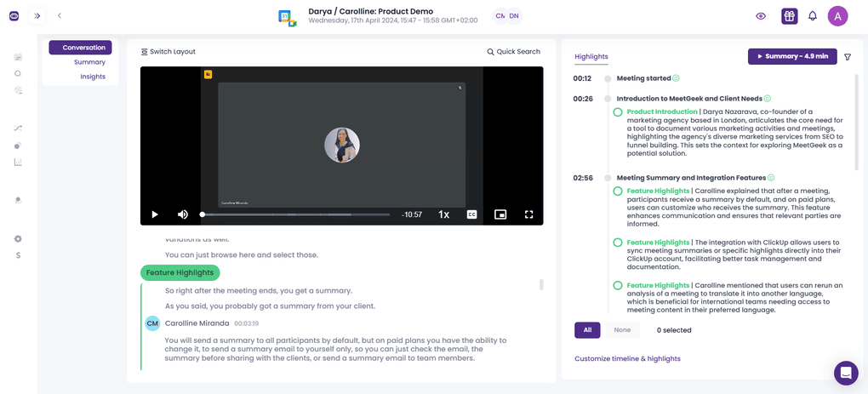Open the highlights filter funnel icon

[848, 56]
